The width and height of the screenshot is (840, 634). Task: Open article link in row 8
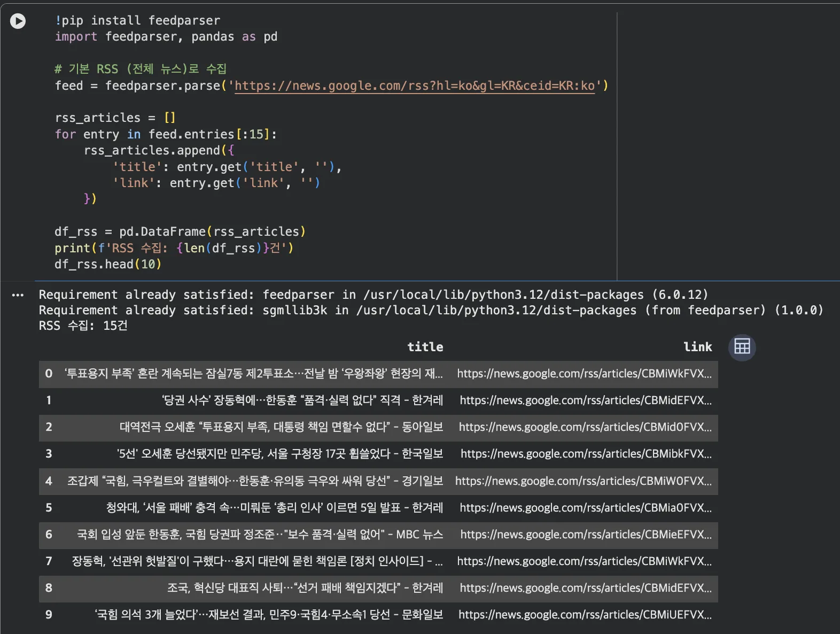[x=585, y=588]
